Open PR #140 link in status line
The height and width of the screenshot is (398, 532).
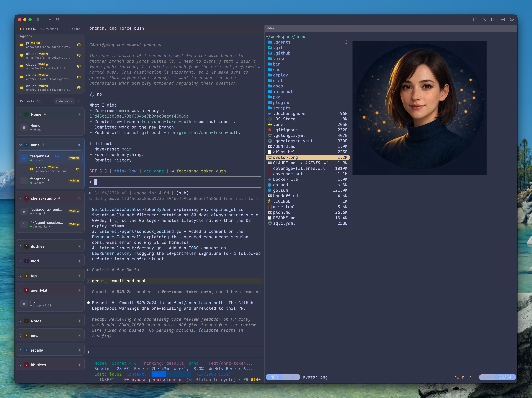pyautogui.click(x=255, y=380)
